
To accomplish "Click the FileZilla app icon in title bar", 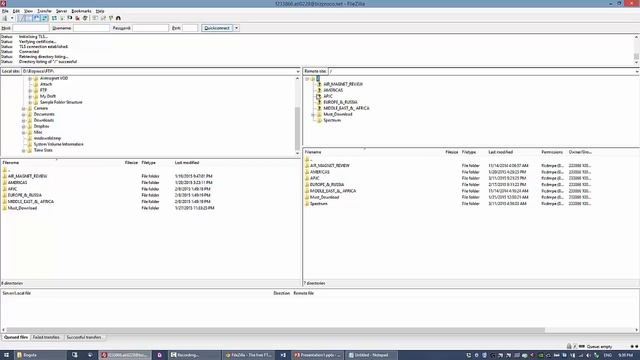I will coord(3,4).
